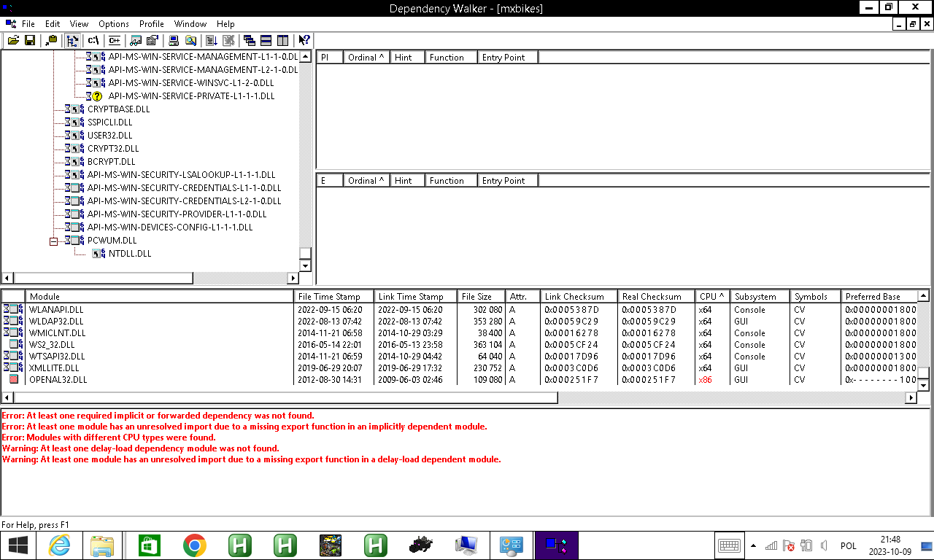
Task: Click the POL input language indicator
Action: click(849, 545)
